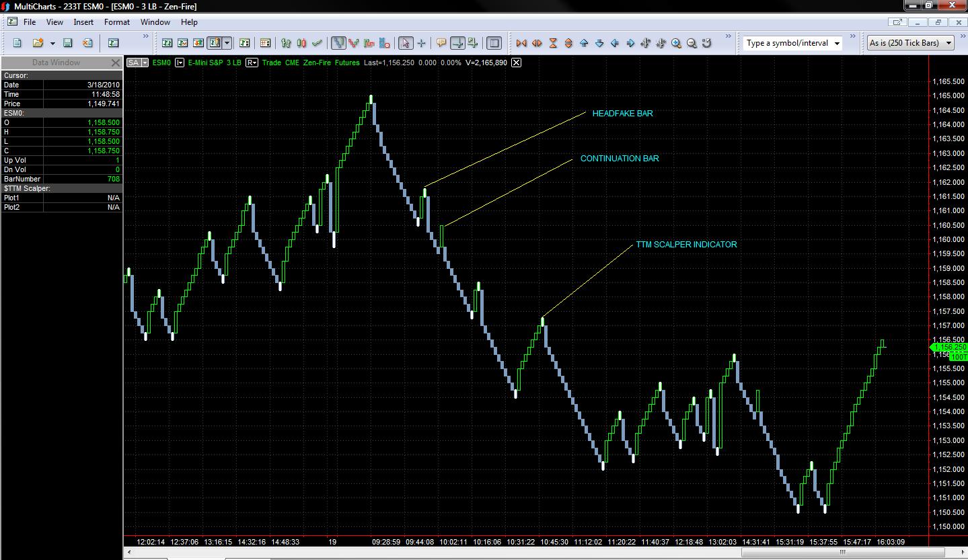The image size is (968, 560).
Task: Expand price scale vertically icon
Action: (568, 43)
